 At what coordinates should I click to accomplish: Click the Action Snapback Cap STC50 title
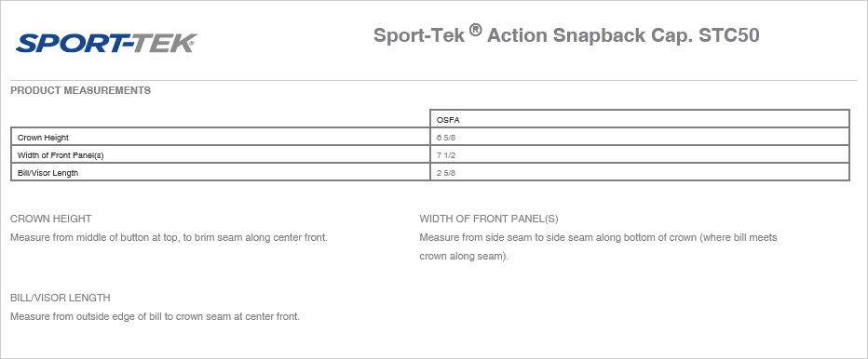click(x=566, y=34)
